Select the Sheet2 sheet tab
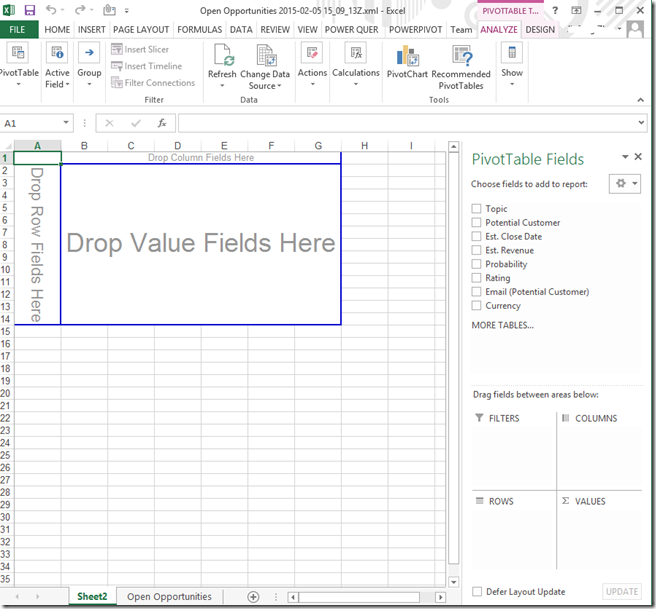 coord(92,596)
